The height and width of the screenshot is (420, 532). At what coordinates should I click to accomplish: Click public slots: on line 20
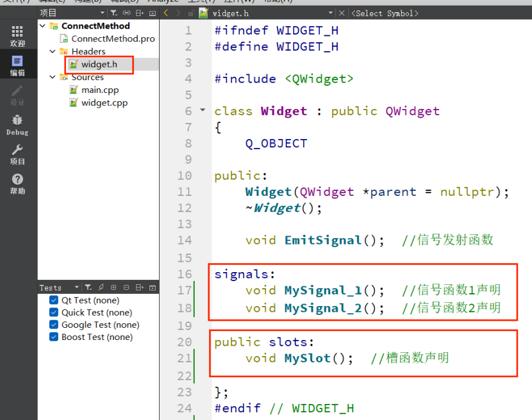[x=264, y=342]
